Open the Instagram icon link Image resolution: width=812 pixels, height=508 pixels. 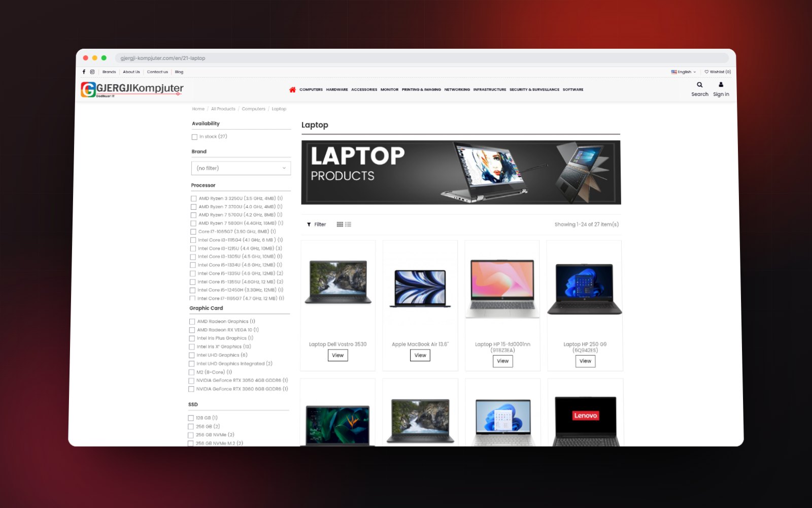pyautogui.click(x=92, y=72)
